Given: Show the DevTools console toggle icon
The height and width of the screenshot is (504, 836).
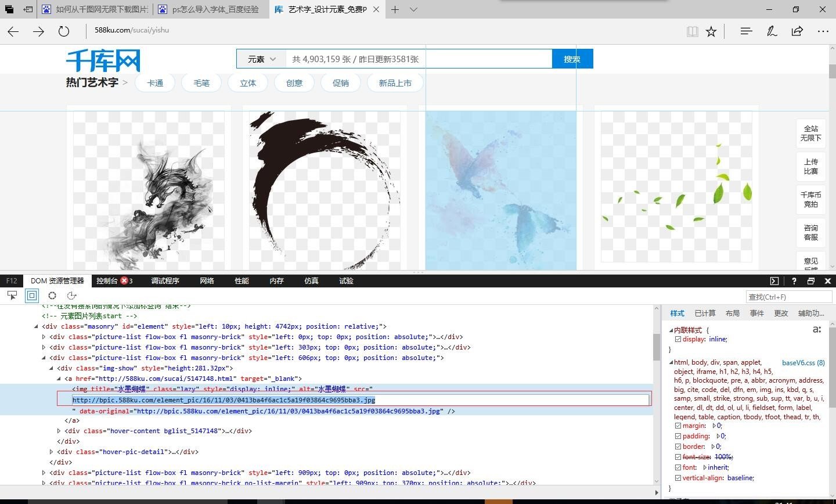Looking at the screenshot, I should click(774, 281).
